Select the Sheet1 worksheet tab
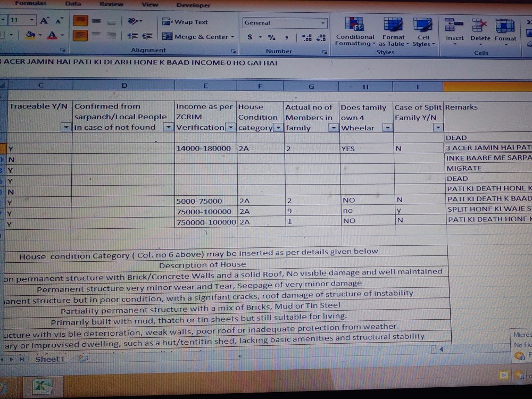Image resolution: width=532 pixels, height=399 pixels. (x=49, y=359)
